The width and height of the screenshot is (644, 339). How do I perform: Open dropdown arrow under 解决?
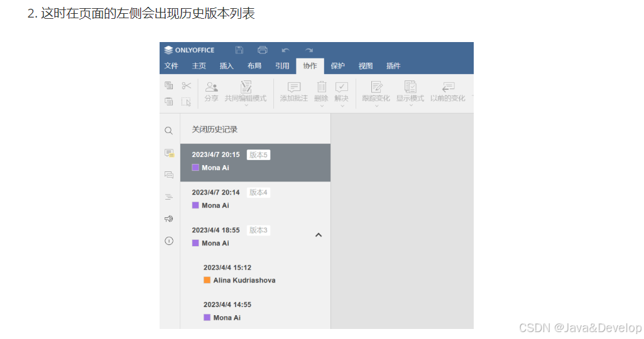click(x=342, y=106)
